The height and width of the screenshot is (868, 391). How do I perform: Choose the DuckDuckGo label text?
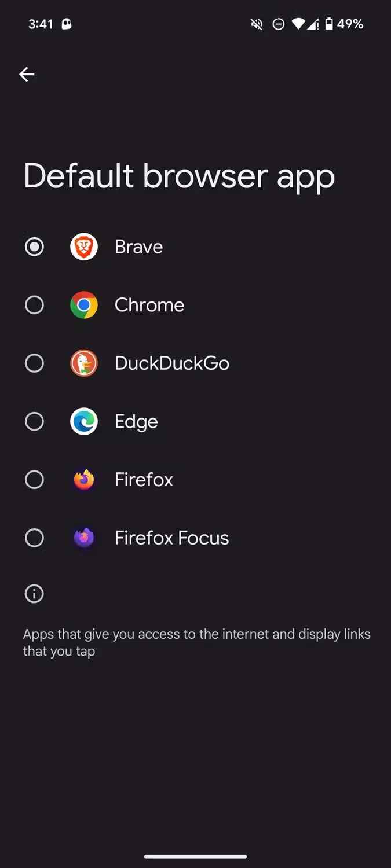click(x=172, y=363)
